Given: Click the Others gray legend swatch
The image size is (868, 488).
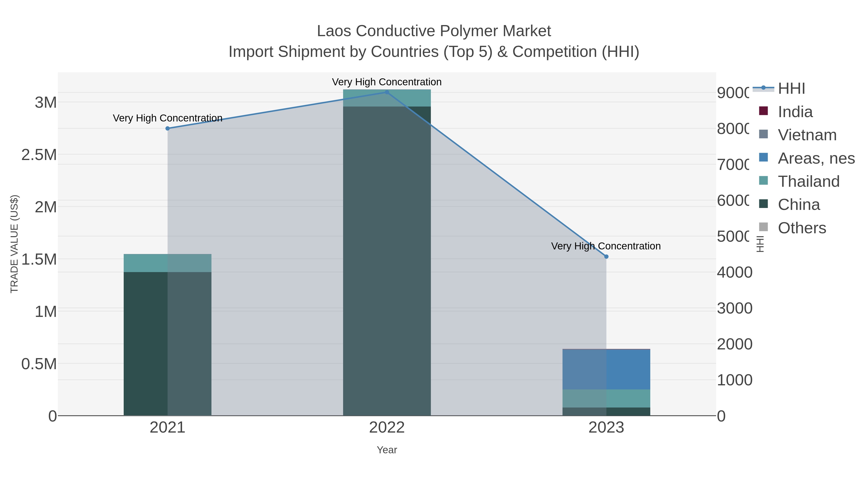Looking at the screenshot, I should point(763,227).
